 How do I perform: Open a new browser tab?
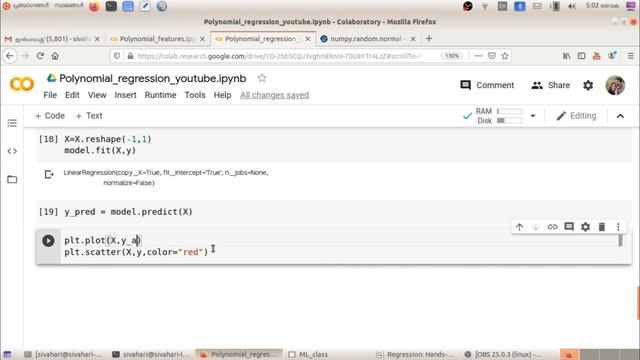(429, 38)
